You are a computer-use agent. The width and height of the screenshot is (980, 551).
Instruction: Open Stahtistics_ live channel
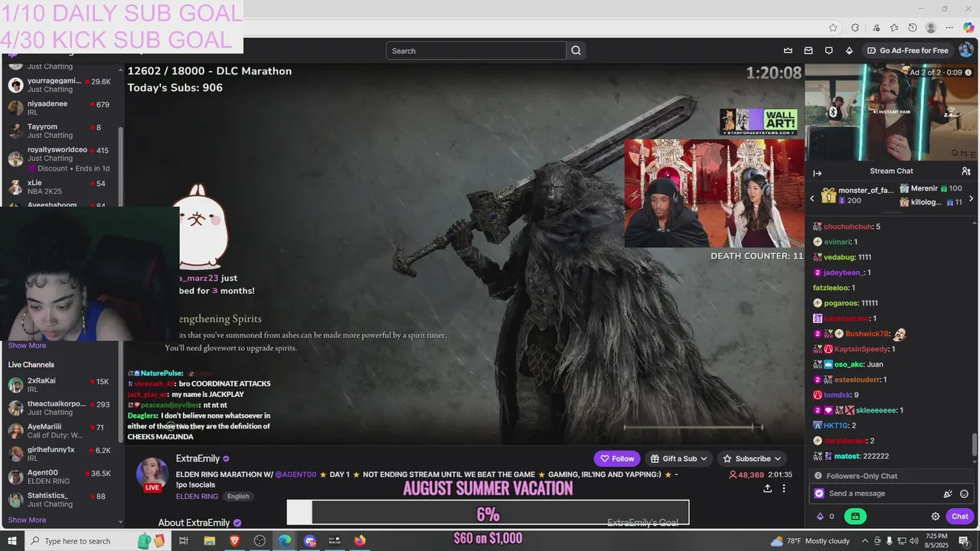point(61,499)
